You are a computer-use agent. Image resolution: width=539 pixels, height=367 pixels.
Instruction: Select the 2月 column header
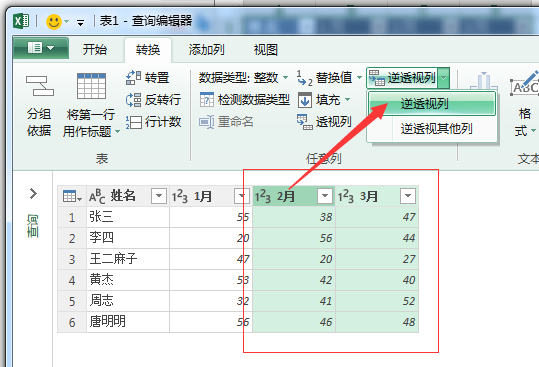pos(286,196)
